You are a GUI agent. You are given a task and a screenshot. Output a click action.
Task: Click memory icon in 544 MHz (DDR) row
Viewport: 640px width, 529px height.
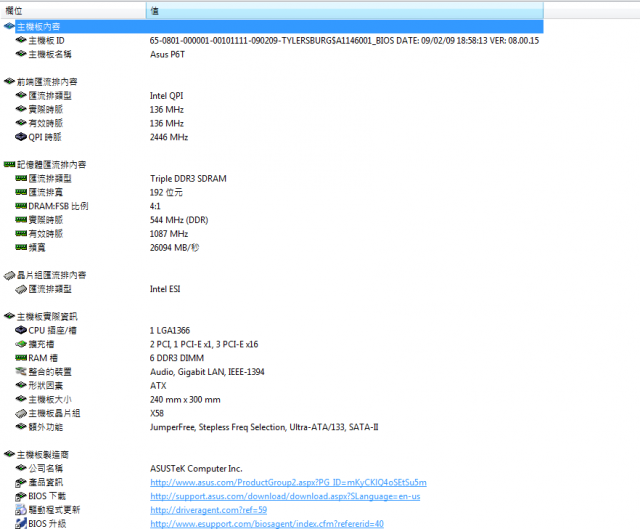21,220
